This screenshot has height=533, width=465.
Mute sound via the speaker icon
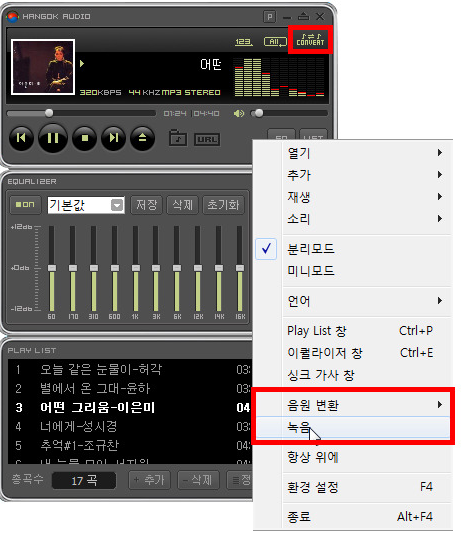point(239,114)
